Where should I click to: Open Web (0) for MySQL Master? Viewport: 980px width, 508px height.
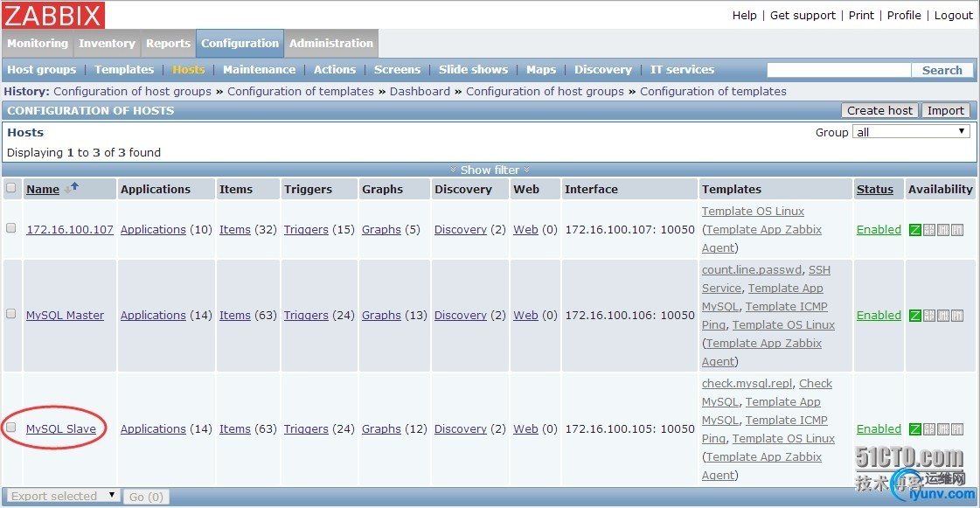click(x=525, y=316)
